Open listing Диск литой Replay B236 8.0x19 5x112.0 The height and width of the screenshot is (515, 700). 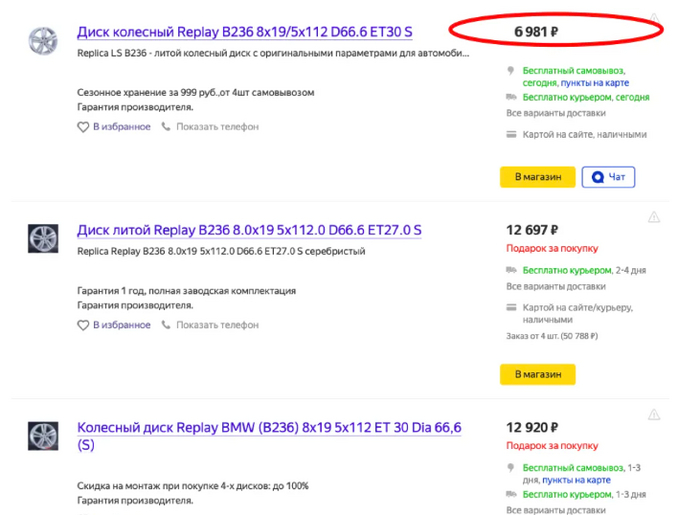(249, 230)
